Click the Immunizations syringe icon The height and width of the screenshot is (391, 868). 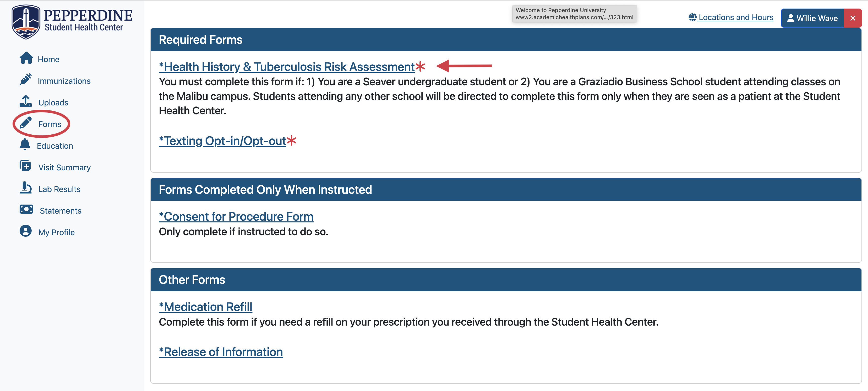26,80
